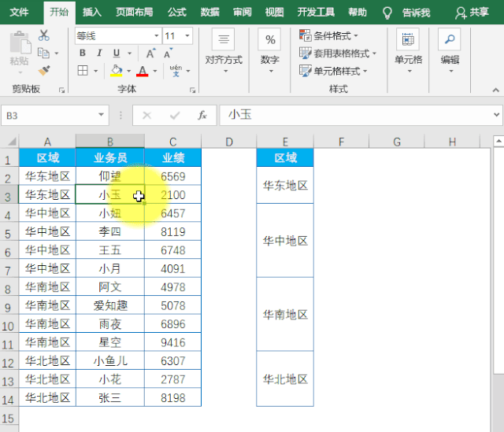Switch to the 插入 ribbon tab
The width and height of the screenshot is (504, 432).
click(x=92, y=13)
